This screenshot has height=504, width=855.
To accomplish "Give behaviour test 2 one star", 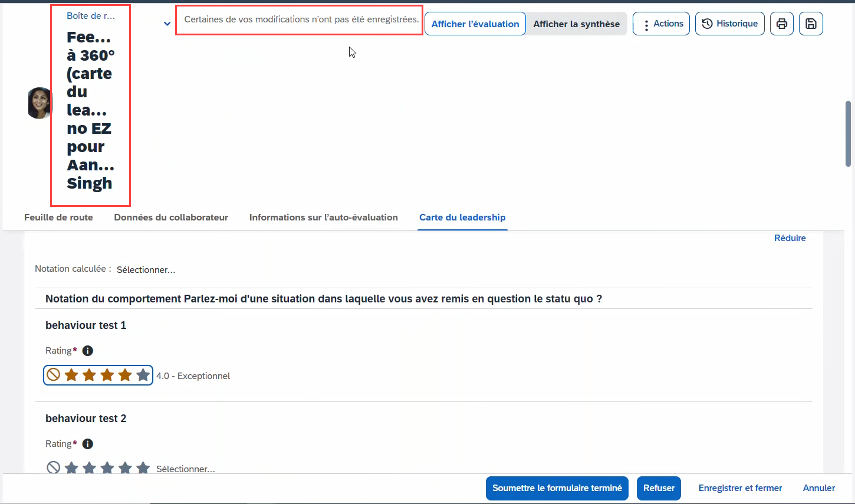I will [71, 468].
